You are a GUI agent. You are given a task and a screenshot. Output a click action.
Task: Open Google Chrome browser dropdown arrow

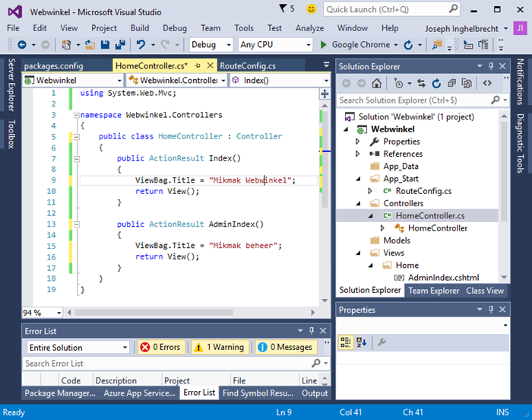pyautogui.click(x=396, y=45)
